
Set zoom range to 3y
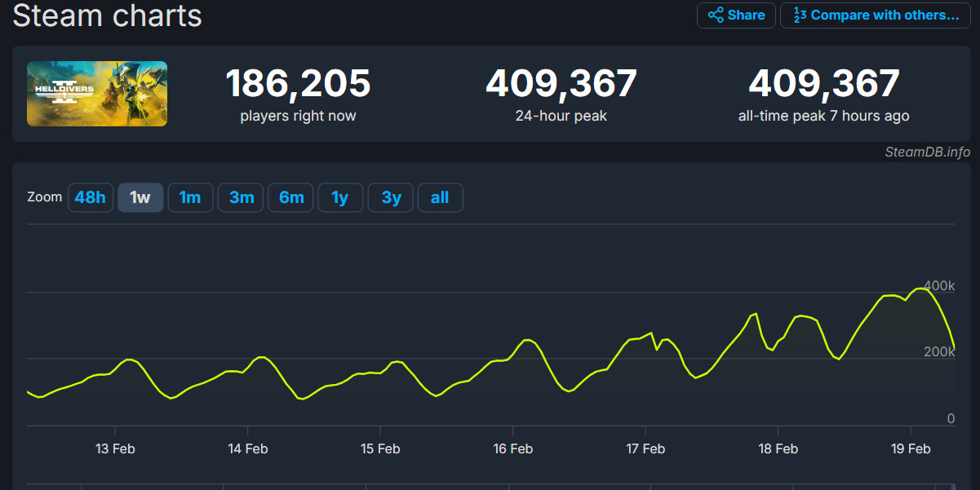click(x=391, y=197)
